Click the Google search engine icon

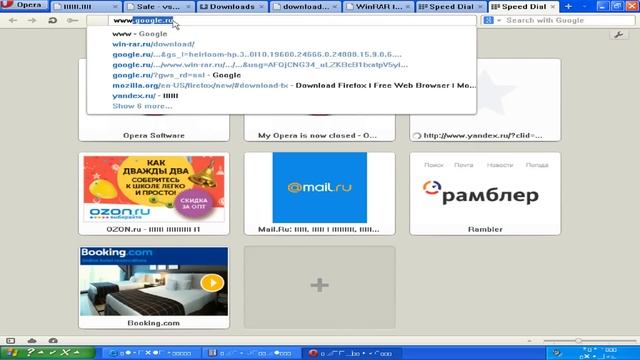(488, 20)
